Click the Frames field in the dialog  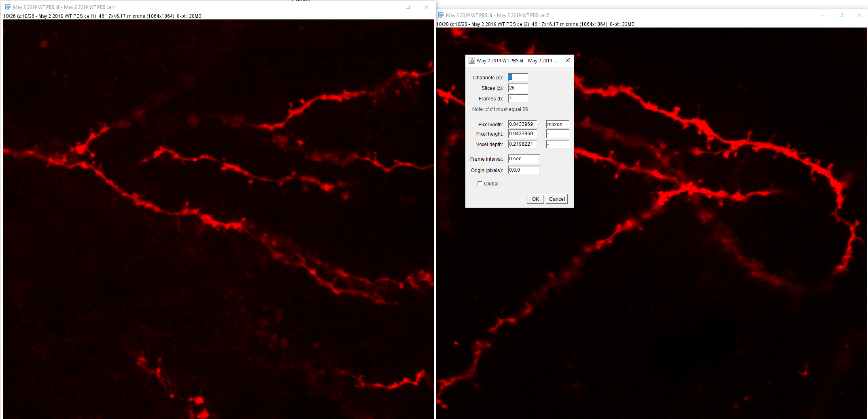coord(518,98)
